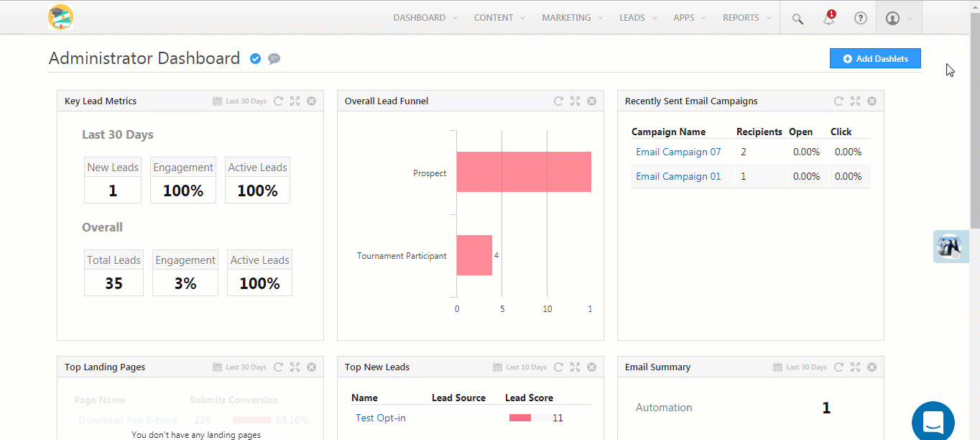Open the REPORTS dropdown
This screenshot has height=440, width=980.
(741, 17)
